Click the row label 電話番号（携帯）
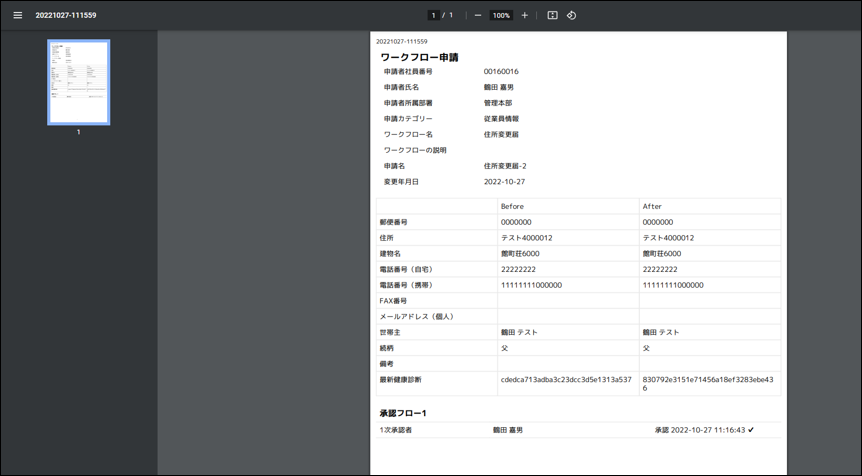This screenshot has height=476, width=862. pos(407,285)
